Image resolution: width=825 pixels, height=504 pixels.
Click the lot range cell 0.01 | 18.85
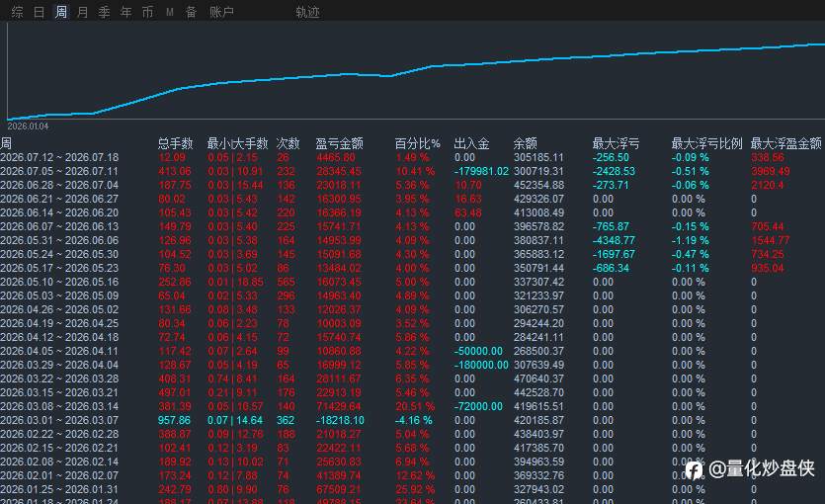235,282
